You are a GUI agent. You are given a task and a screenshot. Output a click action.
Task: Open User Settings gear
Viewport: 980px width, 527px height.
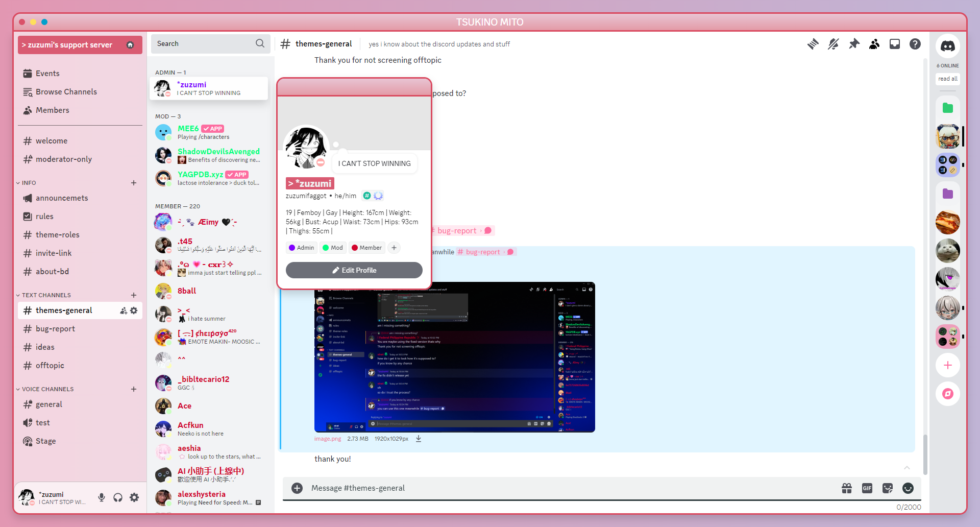click(x=134, y=497)
